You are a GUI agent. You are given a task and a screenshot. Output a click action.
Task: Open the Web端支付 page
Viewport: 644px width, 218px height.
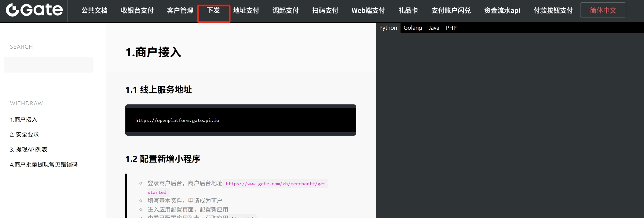(x=368, y=11)
